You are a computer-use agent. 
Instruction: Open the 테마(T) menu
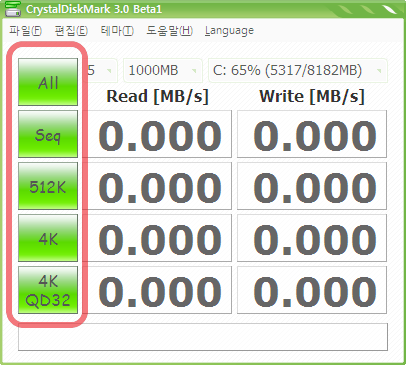[117, 31]
